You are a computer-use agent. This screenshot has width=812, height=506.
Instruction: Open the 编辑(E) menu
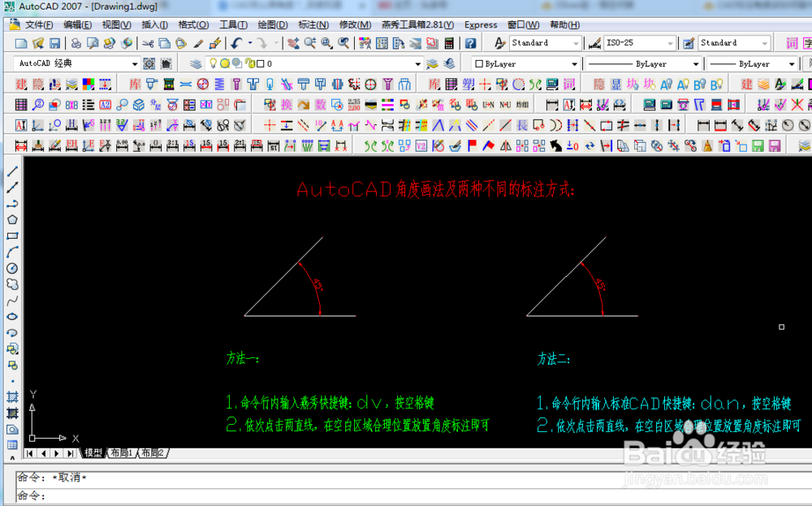pyautogui.click(x=78, y=25)
